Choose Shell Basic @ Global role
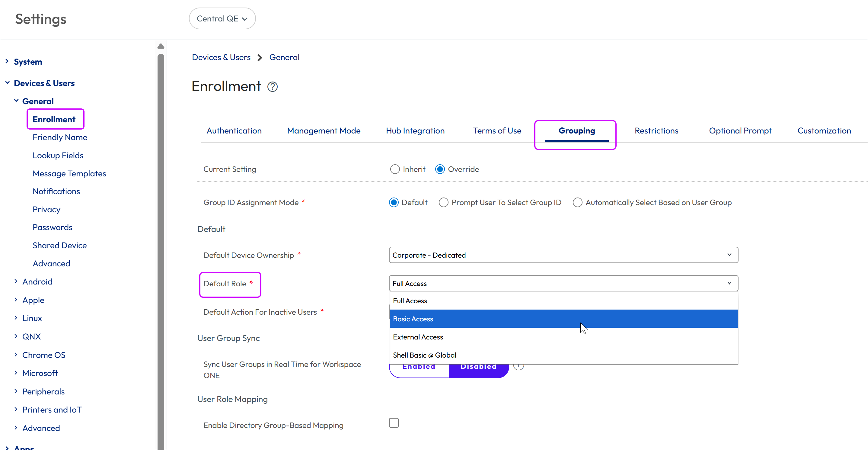This screenshot has width=868, height=450. pos(564,355)
